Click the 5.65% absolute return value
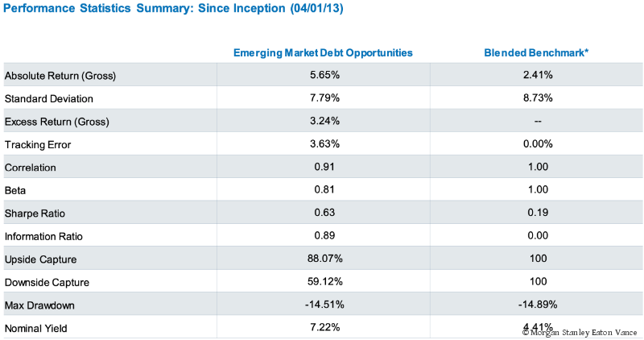 (323, 76)
